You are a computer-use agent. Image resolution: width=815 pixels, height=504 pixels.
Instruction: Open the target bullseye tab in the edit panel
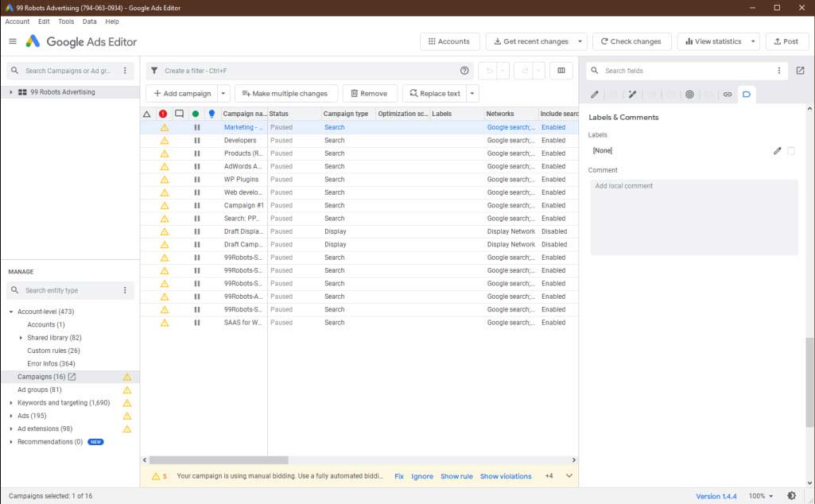689,95
